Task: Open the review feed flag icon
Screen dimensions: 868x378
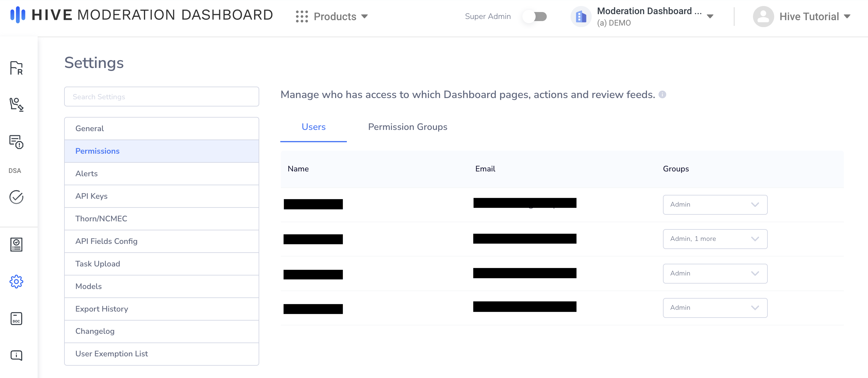Action: tap(16, 68)
